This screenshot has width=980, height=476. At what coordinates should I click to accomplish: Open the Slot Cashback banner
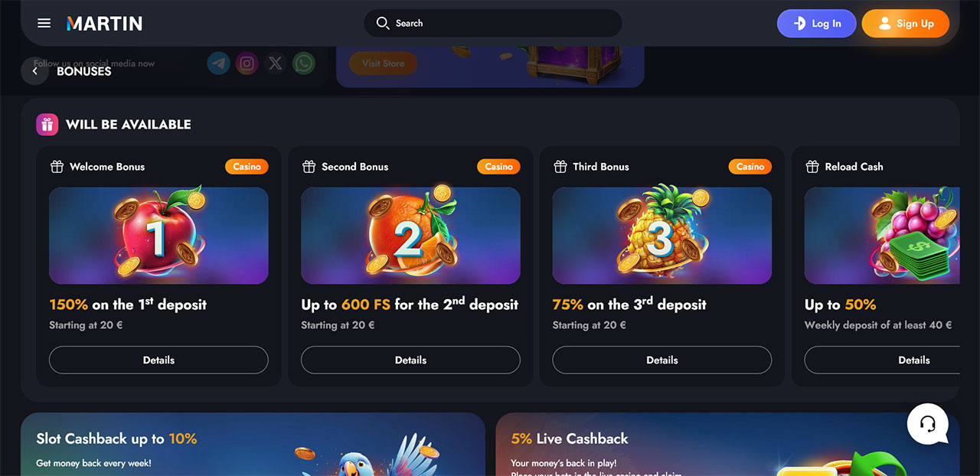253,445
